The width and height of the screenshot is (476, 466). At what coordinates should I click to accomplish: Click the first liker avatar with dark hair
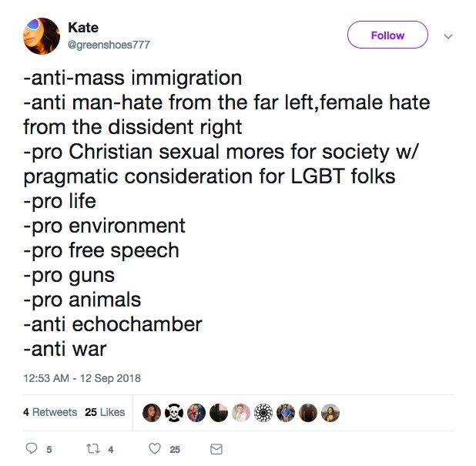click(152, 413)
